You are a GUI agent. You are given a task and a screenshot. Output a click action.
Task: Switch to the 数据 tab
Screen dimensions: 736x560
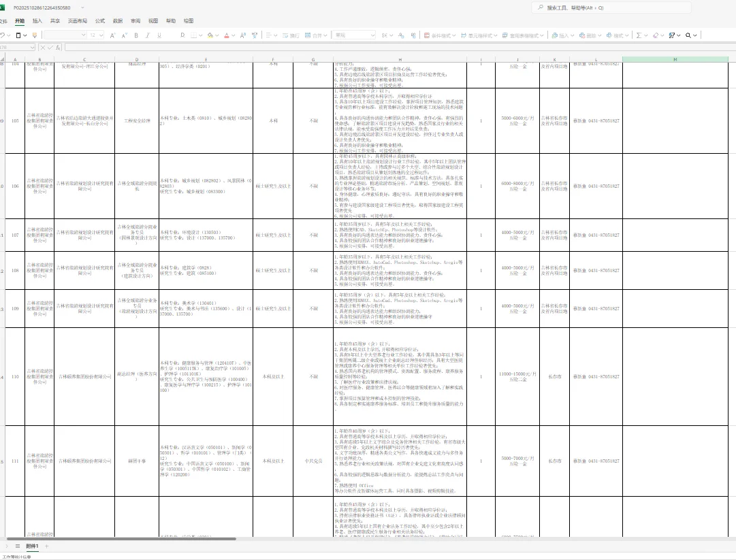tap(118, 21)
